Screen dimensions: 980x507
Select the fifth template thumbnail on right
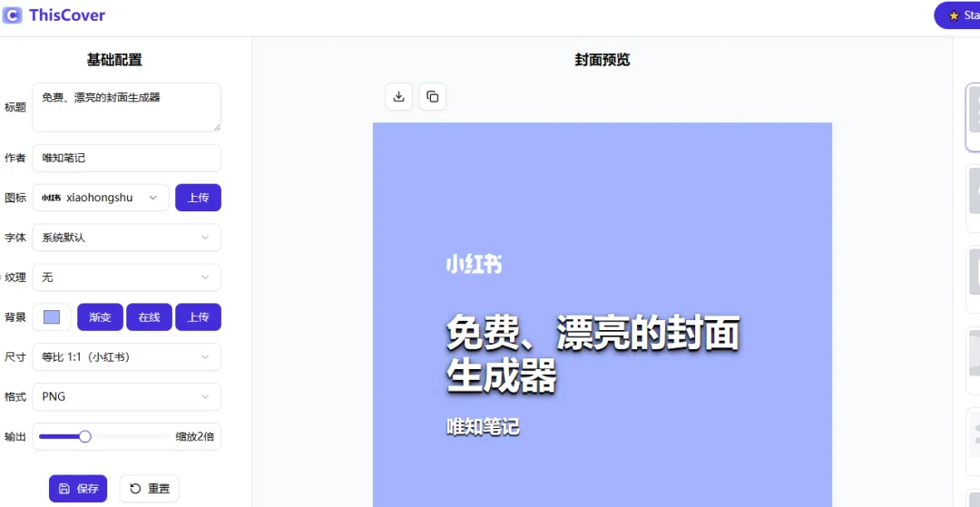[x=973, y=442]
